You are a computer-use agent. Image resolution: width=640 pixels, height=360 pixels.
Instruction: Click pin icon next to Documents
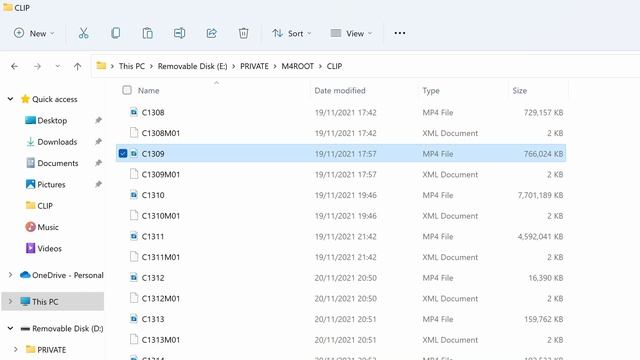[98, 163]
